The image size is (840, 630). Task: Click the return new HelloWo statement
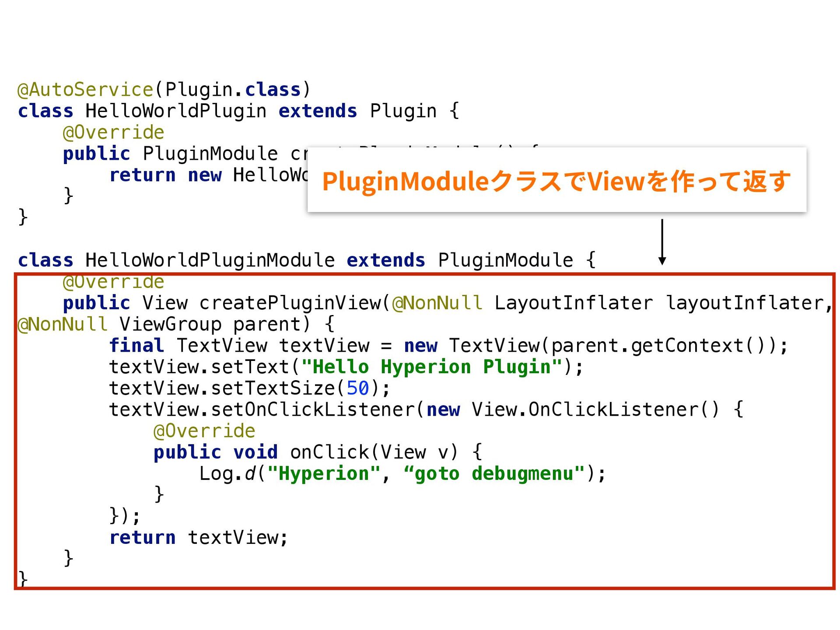coord(208,175)
